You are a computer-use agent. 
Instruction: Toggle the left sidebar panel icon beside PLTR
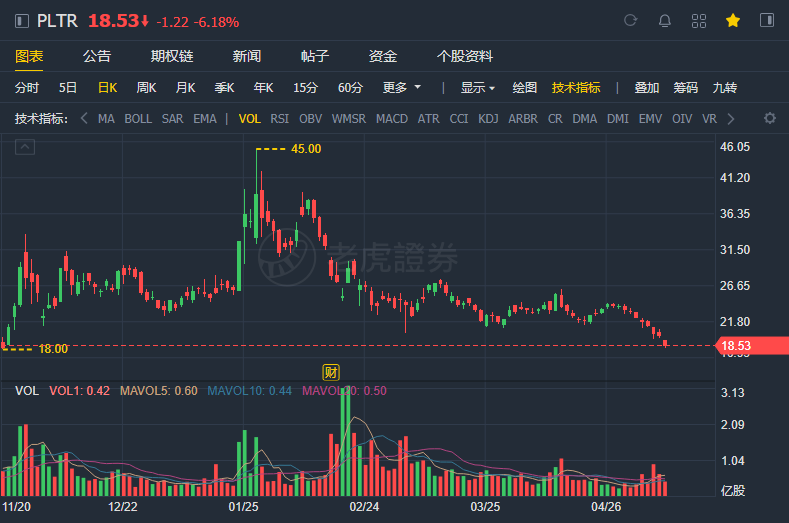click(x=22, y=21)
